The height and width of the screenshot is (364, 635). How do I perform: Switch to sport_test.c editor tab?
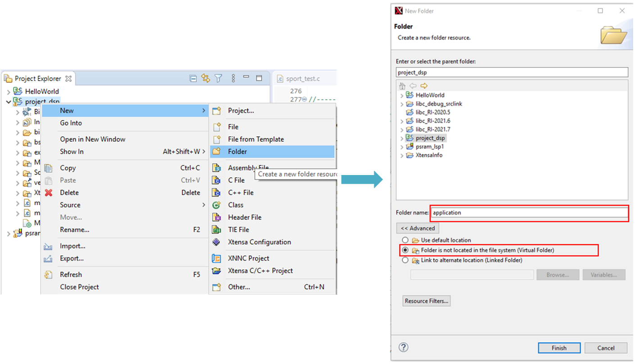tap(303, 79)
